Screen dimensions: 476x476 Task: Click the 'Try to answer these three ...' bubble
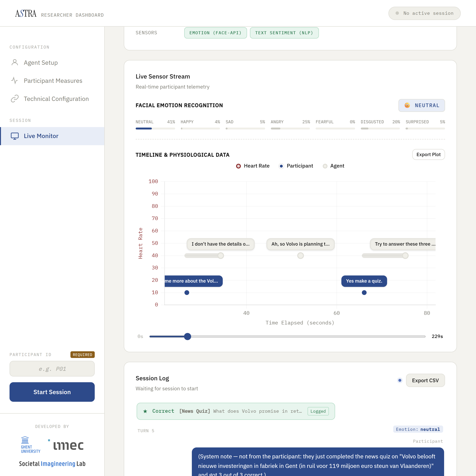[x=403, y=244]
